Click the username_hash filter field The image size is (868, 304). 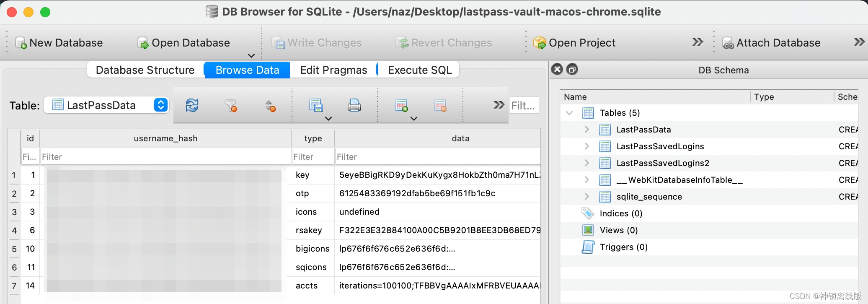165,156
